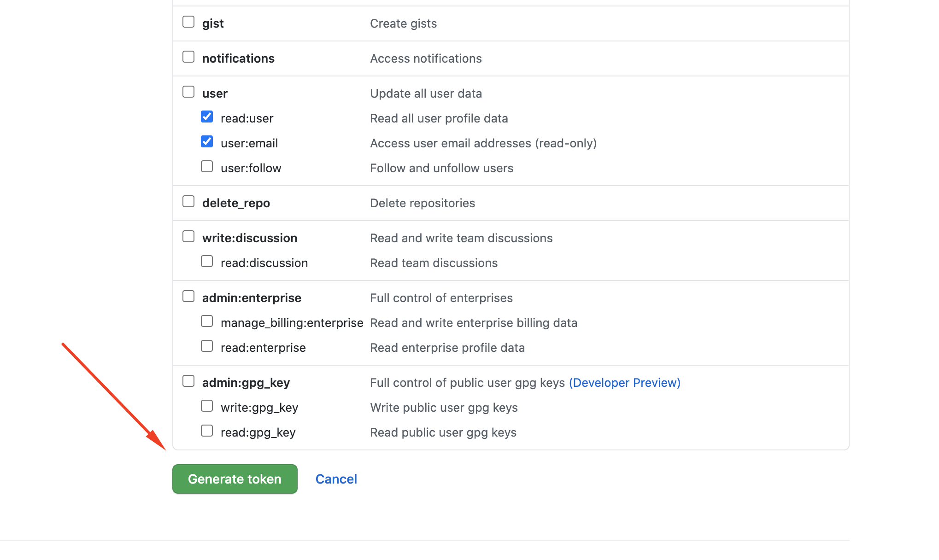Check the notifications scope
Screen dimensions: 939x560
[188, 56]
